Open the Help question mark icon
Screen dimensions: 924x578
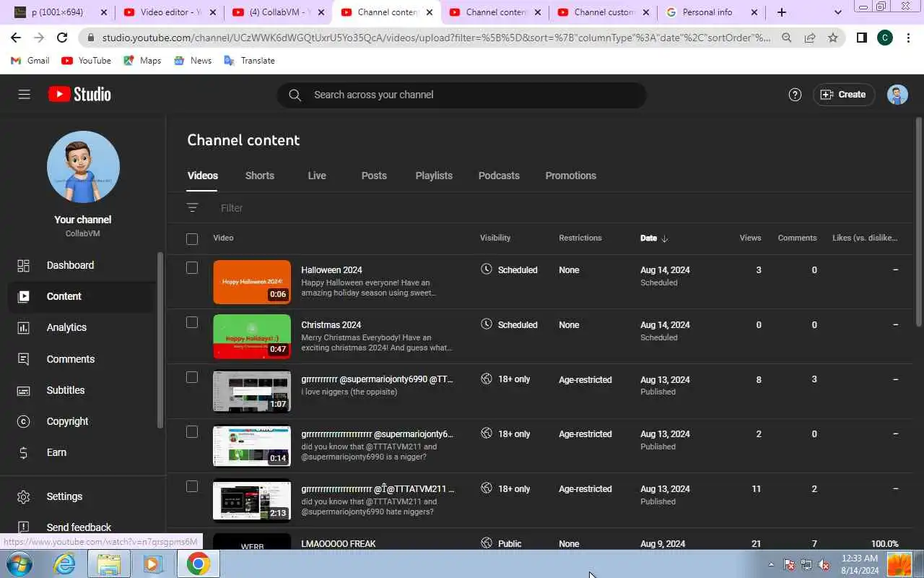pos(795,95)
